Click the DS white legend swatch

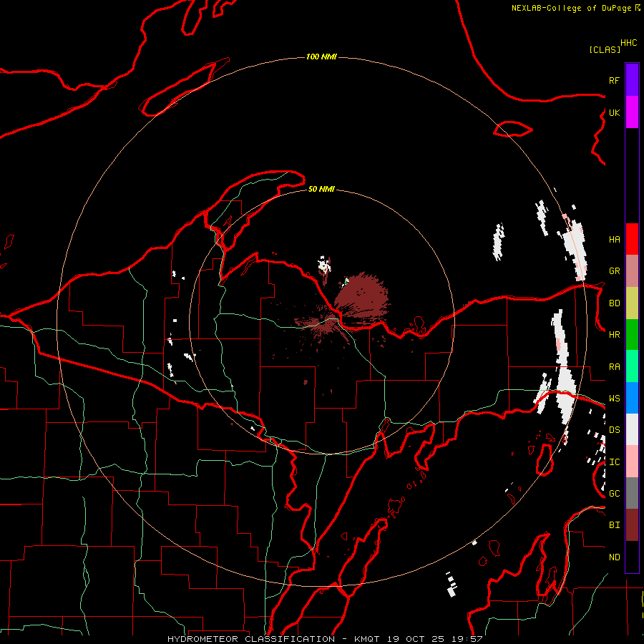(x=632, y=429)
